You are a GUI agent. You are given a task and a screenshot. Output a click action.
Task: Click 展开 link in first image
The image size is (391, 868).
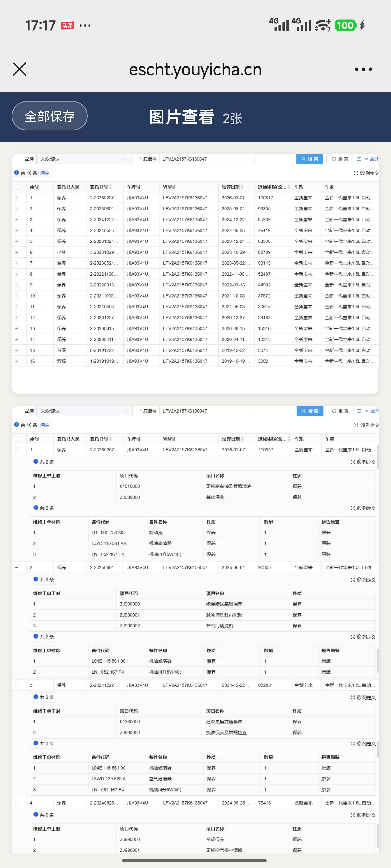tap(371, 159)
